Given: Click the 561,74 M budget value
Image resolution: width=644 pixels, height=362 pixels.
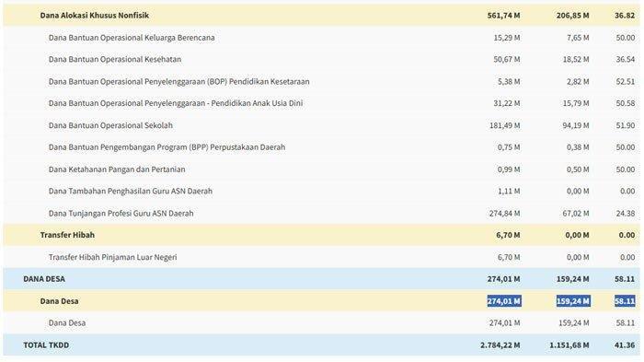Looking at the screenshot, I should (503, 16).
